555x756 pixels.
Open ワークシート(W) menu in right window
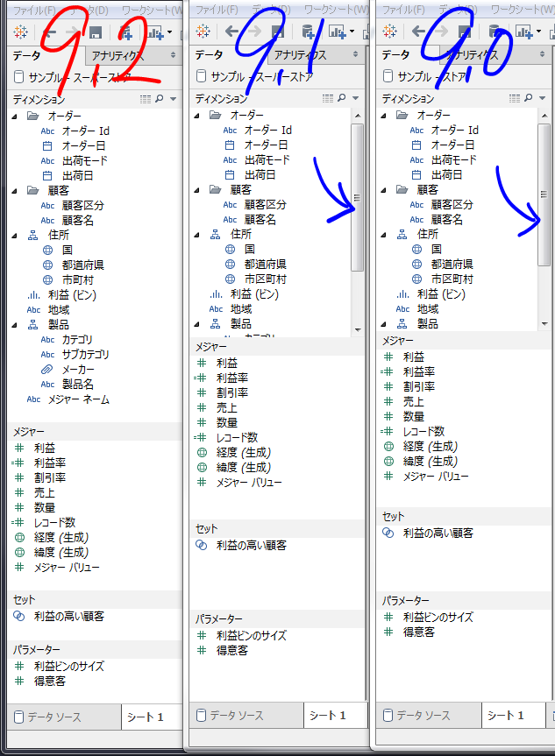pos(523,9)
